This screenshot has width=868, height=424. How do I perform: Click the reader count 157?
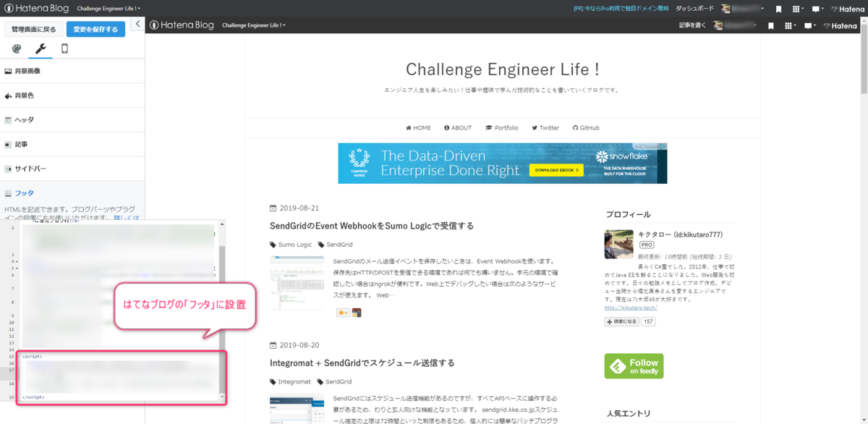point(648,321)
